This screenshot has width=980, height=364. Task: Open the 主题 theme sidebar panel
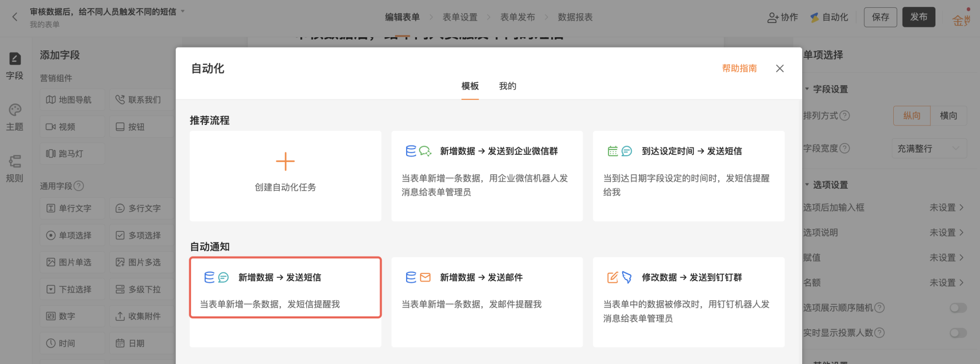pyautogui.click(x=15, y=118)
